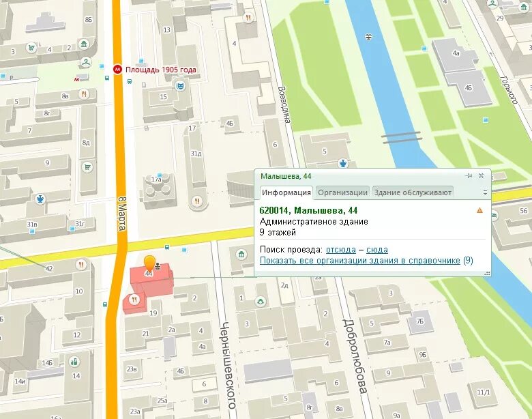Click the bus stop icon right of the metro marker
Screen dimensions: 532x419
tap(130, 81)
